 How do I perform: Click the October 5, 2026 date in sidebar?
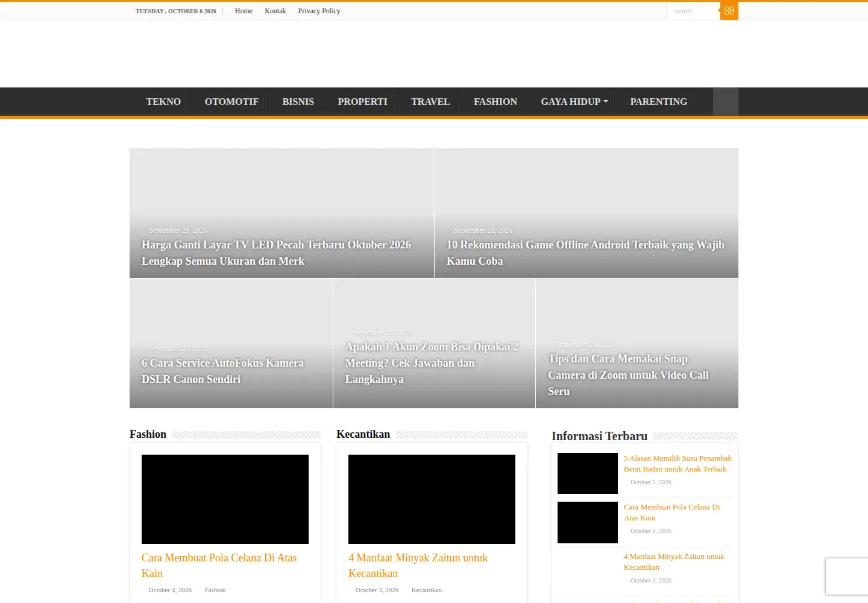point(650,482)
